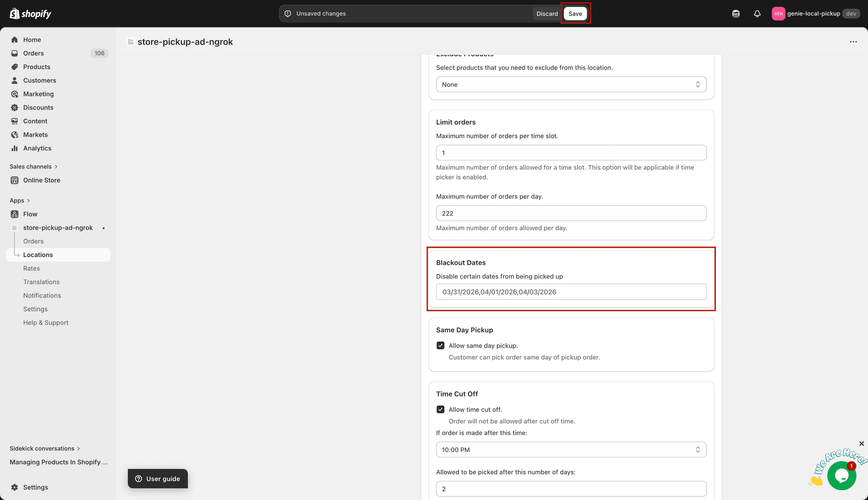The width and height of the screenshot is (868, 500).
Task: Change the 10:00 PM cut off time dropdown
Action: coord(571,449)
